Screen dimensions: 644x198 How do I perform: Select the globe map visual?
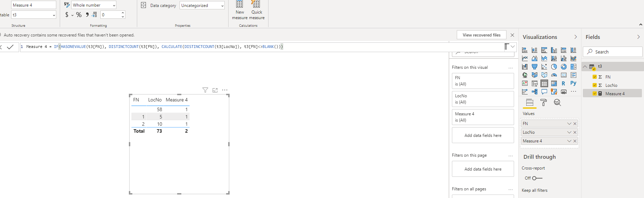click(525, 75)
